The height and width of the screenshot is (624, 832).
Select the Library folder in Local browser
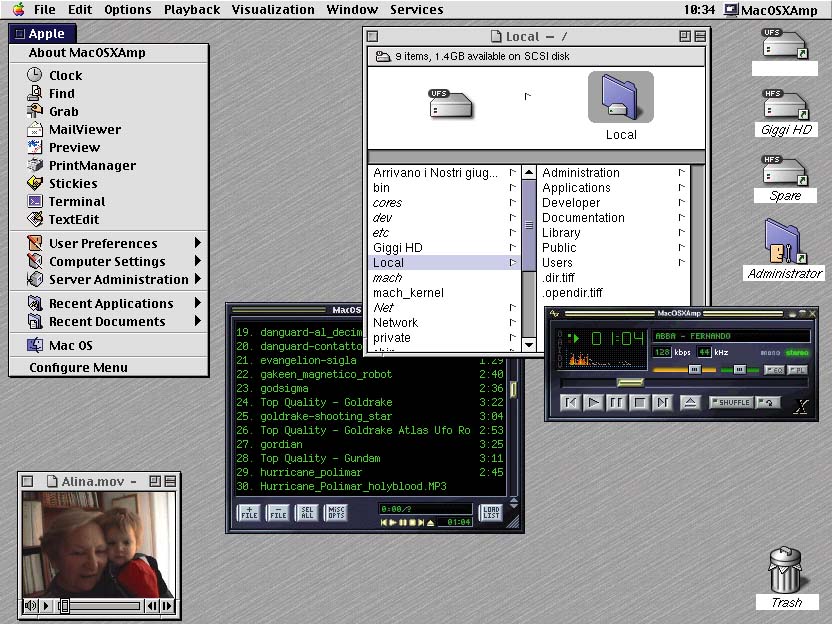click(x=614, y=233)
